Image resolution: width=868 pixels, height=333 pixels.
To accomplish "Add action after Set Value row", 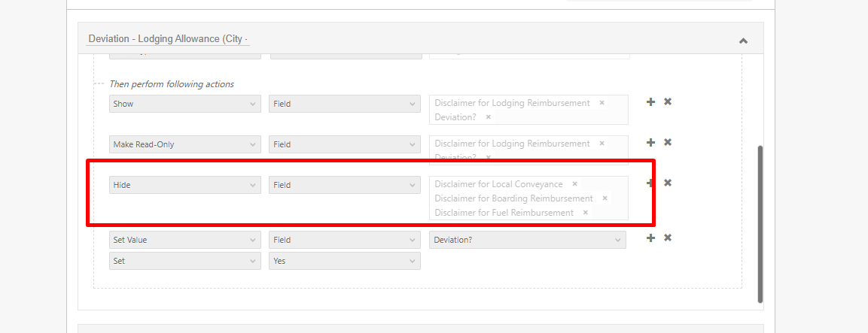I will coord(650,238).
